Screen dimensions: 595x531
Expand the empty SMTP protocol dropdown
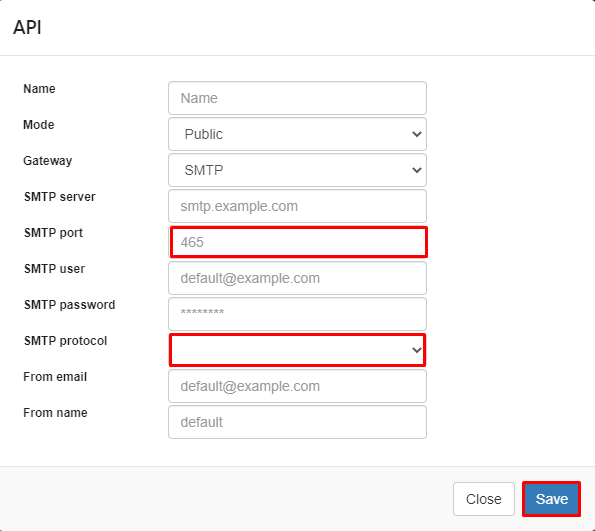tap(297, 350)
